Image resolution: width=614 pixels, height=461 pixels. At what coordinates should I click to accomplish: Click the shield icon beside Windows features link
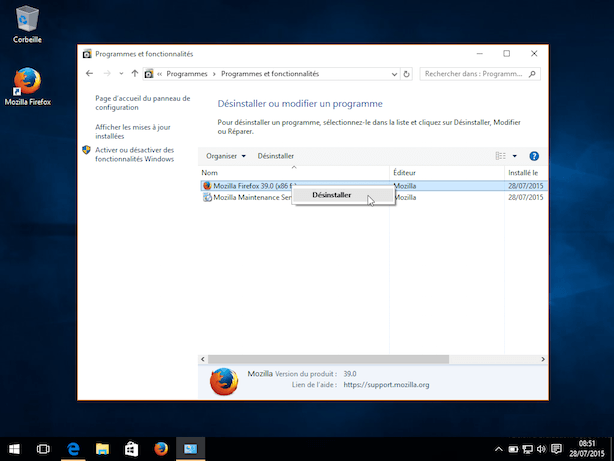[87, 150]
